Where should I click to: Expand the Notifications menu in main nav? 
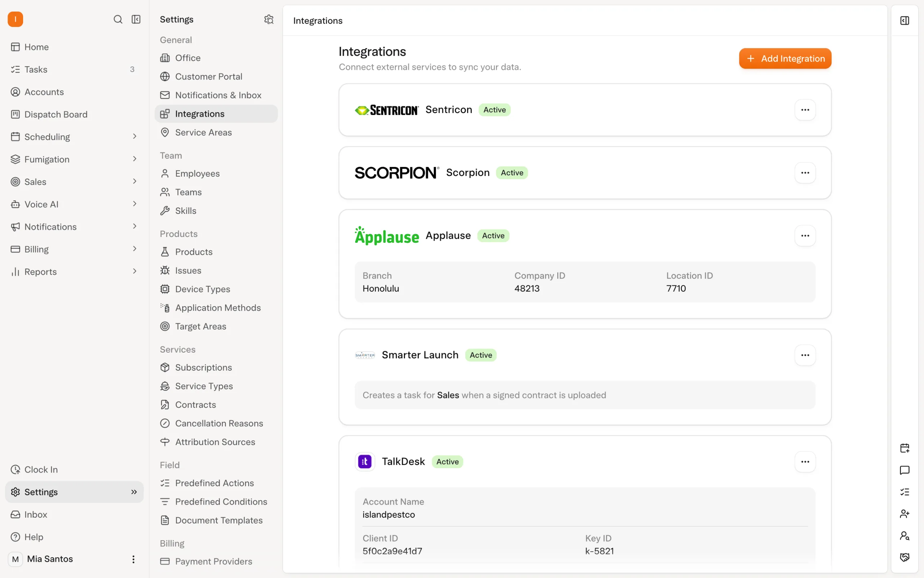pyautogui.click(x=74, y=227)
